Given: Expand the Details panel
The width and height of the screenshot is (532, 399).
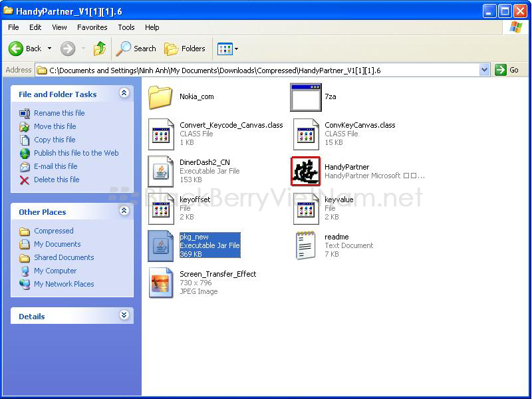Looking at the screenshot, I should click(x=124, y=315).
